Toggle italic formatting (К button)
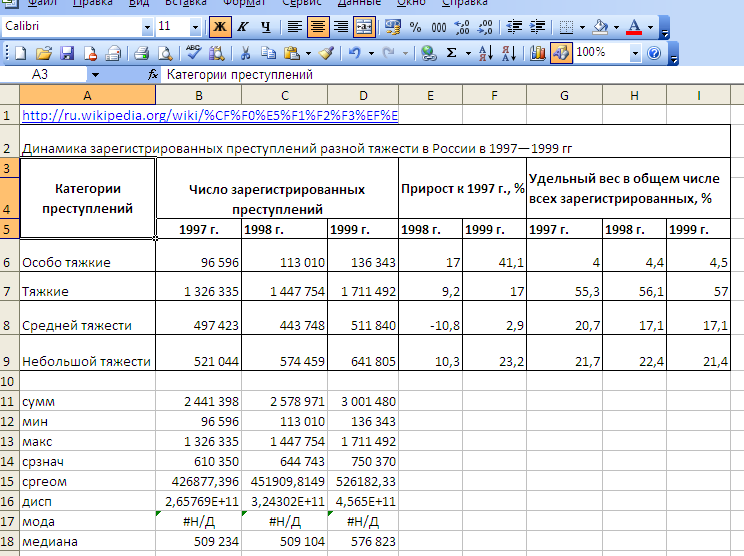 point(243,27)
